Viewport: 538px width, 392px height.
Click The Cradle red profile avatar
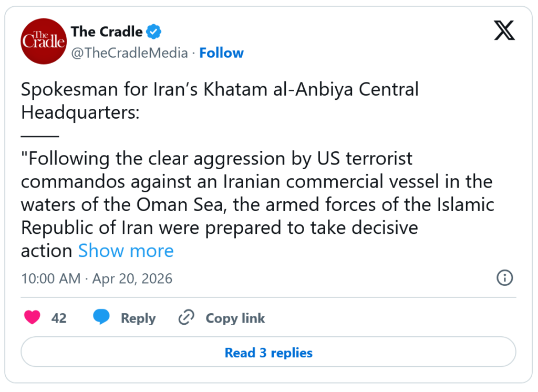pyautogui.click(x=44, y=42)
